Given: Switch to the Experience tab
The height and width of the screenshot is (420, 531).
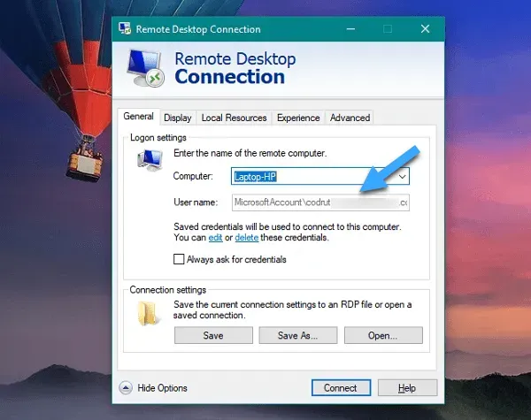Looking at the screenshot, I should [x=298, y=118].
